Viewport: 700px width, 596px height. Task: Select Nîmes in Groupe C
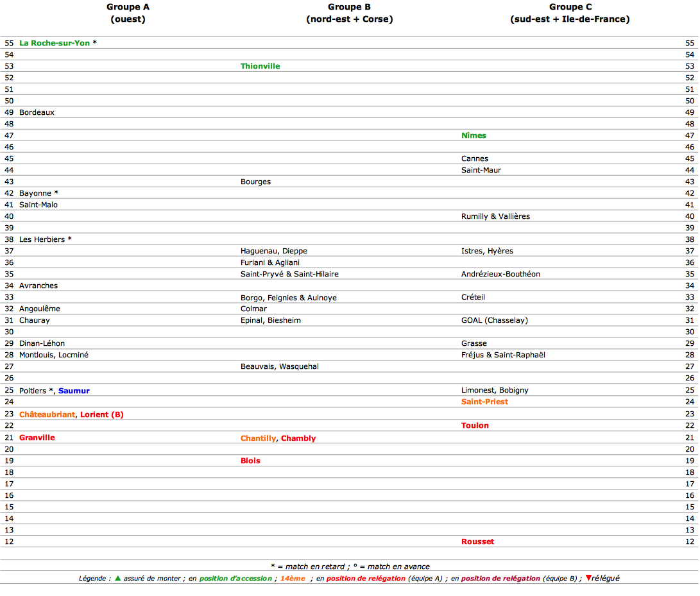pyautogui.click(x=474, y=135)
